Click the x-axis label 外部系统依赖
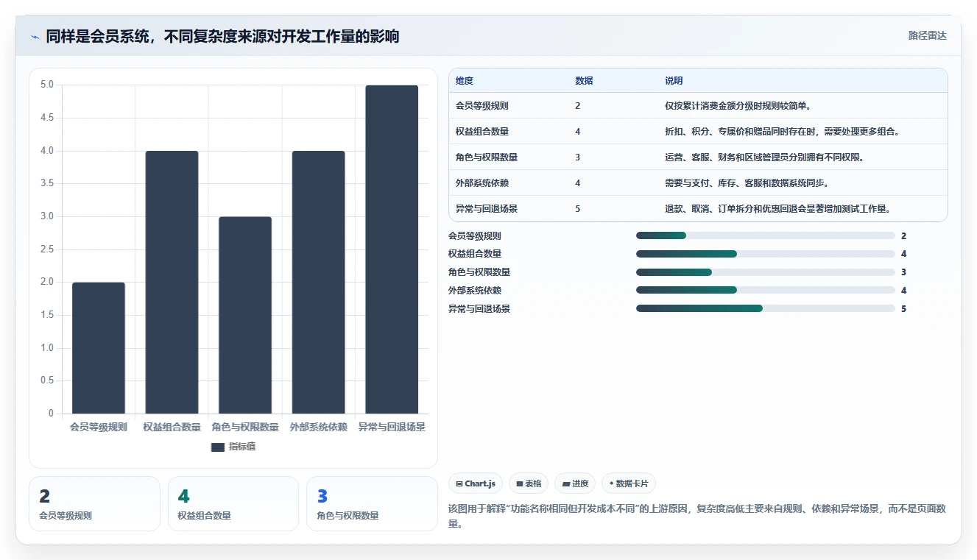The image size is (977, 560). 318,427
